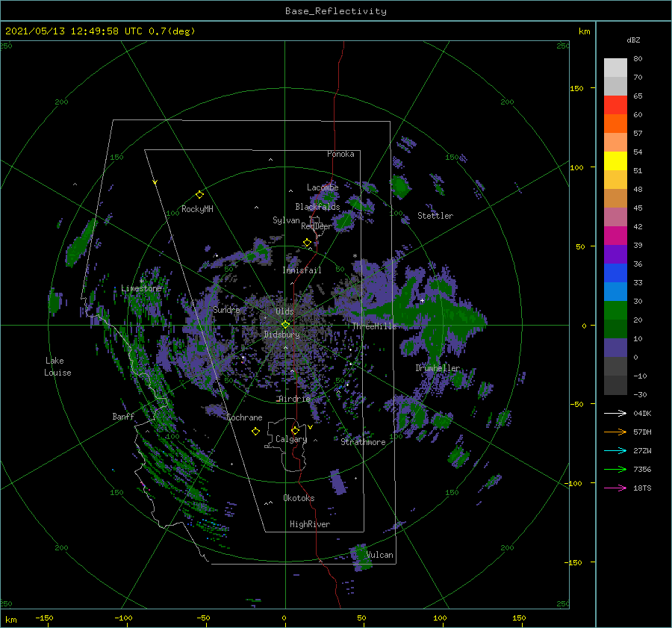Click the RockyMH text label

(197, 209)
